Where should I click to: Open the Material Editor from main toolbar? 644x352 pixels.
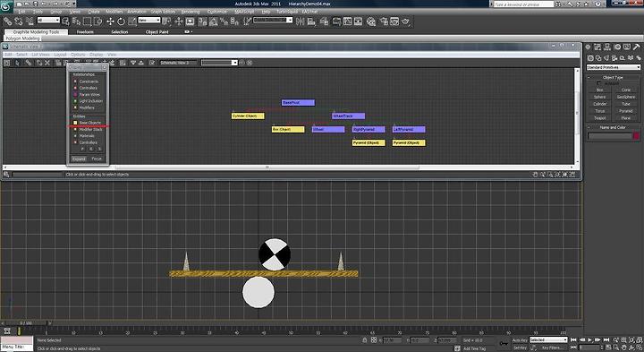click(371, 21)
